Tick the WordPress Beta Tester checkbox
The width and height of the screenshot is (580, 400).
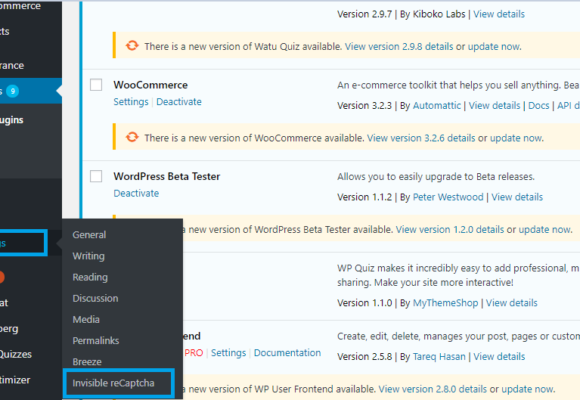pyautogui.click(x=96, y=176)
